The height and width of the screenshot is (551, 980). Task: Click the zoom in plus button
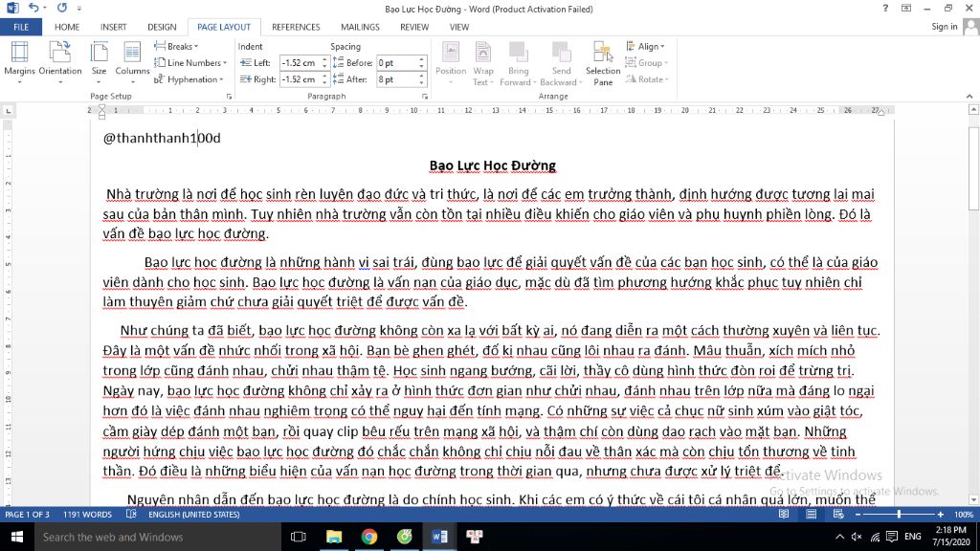[x=940, y=514]
